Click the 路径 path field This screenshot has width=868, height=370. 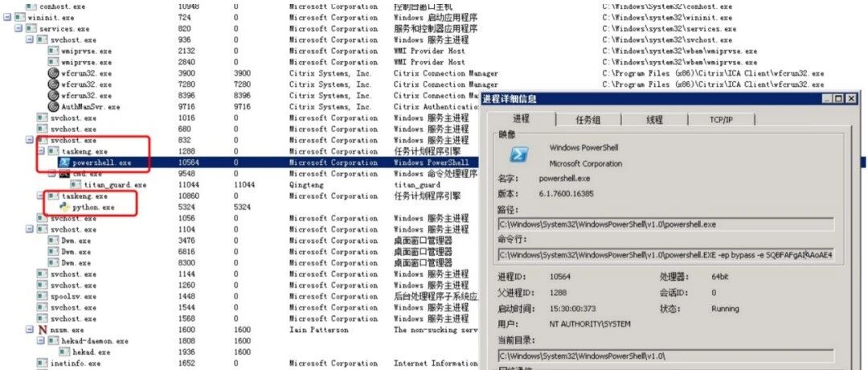666,224
